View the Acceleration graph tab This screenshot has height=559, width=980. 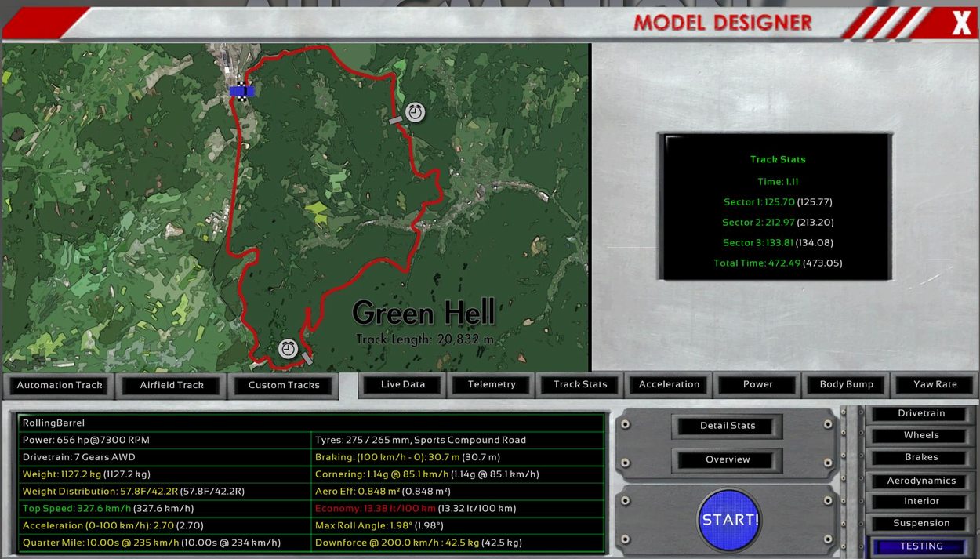(669, 384)
